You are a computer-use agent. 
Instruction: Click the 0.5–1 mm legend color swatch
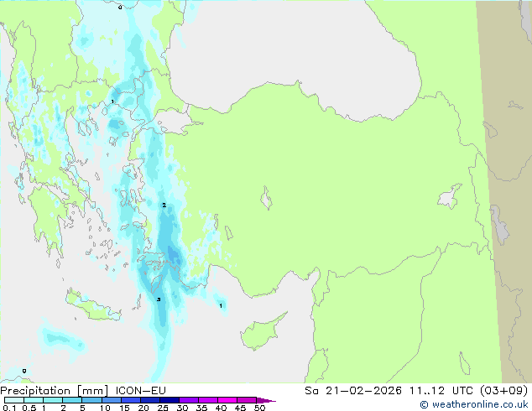34,400
